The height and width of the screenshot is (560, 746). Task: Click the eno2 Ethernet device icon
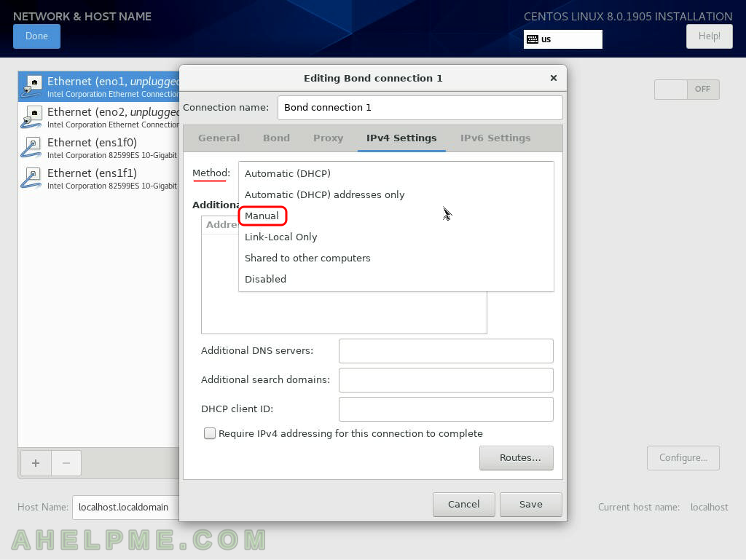(32, 117)
